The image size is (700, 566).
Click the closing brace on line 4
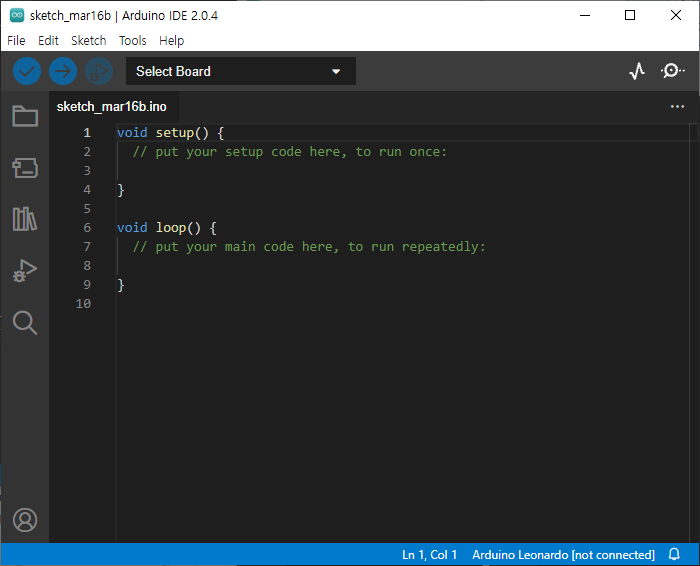(x=121, y=190)
